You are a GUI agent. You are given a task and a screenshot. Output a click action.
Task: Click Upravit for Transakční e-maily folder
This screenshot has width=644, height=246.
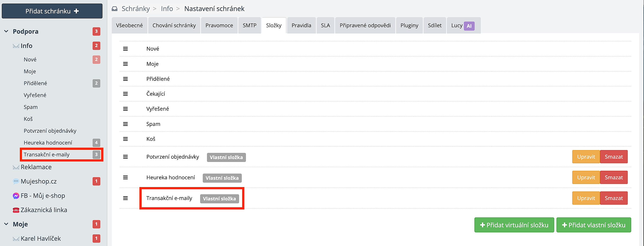586,198
